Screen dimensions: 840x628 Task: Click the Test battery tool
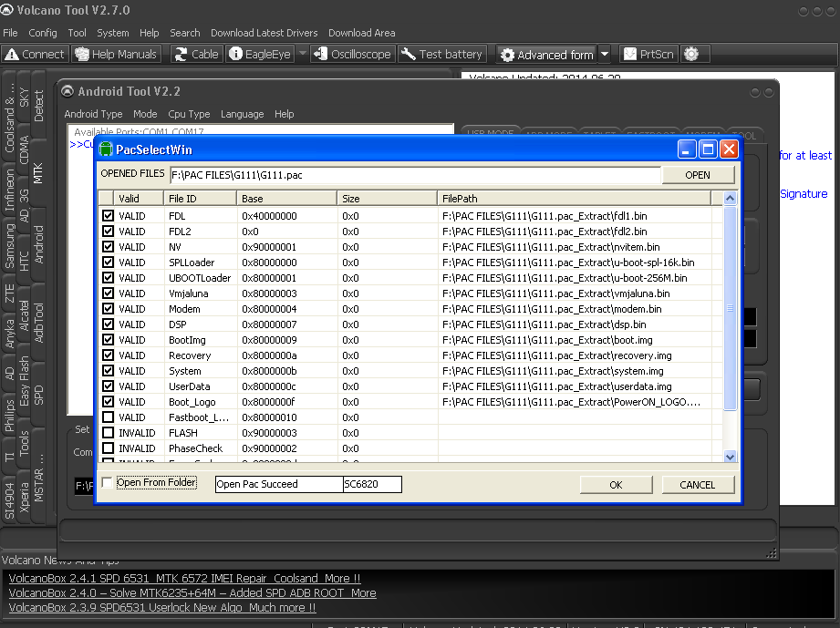(x=442, y=55)
